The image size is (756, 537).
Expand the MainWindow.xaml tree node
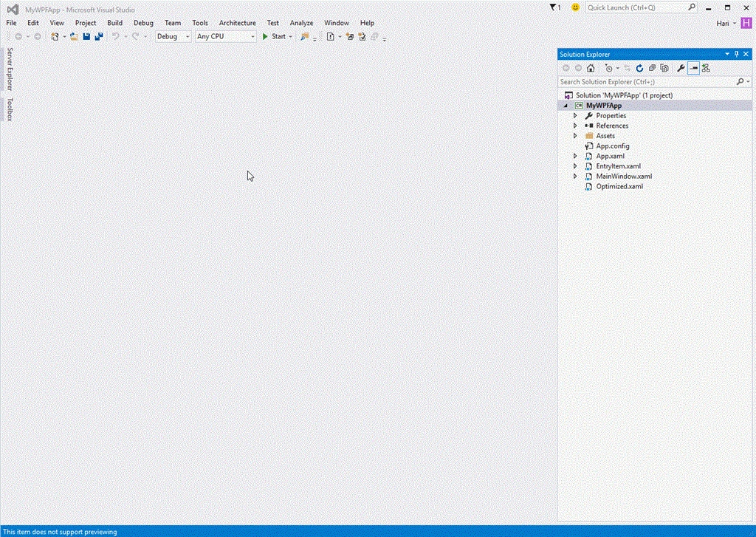574,176
